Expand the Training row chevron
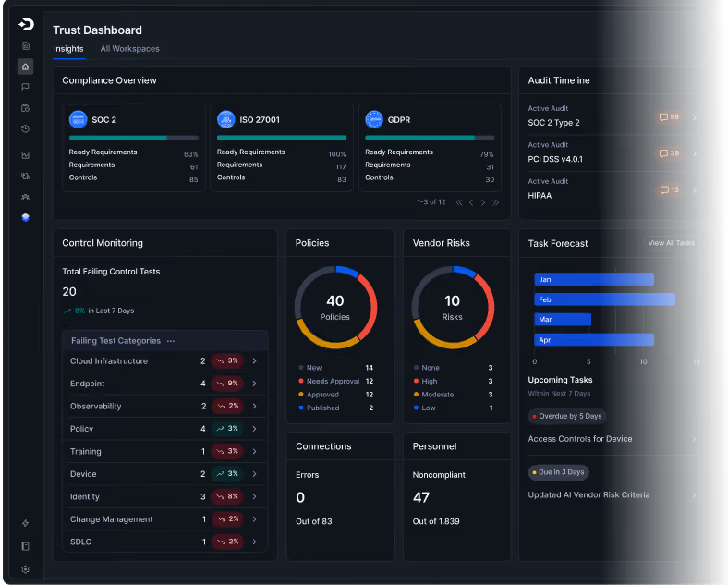Screen dimensions: 728x585 pyautogui.click(x=254, y=451)
